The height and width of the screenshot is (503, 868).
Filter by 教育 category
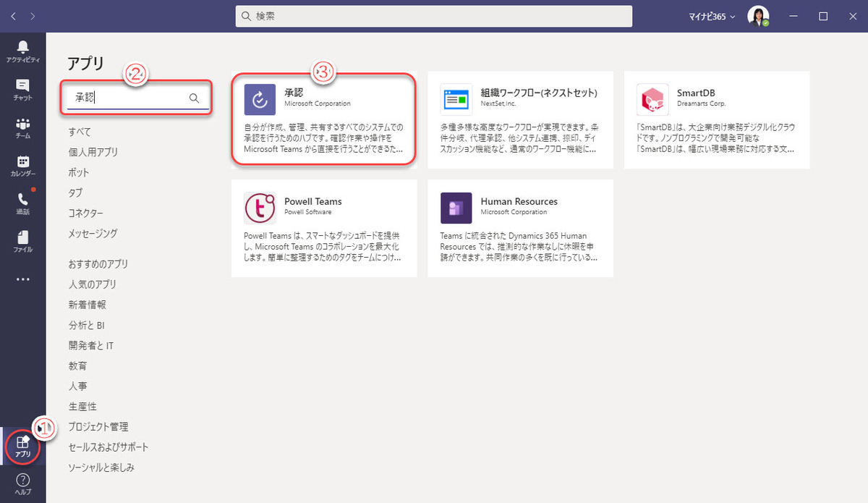point(78,365)
